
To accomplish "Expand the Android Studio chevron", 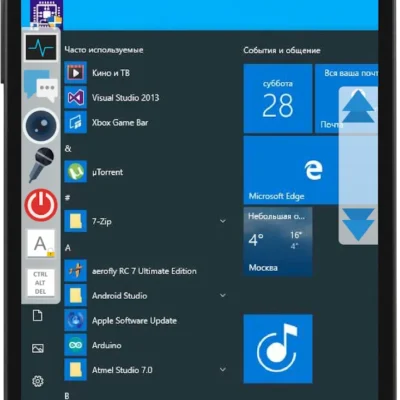I will coord(223,295).
